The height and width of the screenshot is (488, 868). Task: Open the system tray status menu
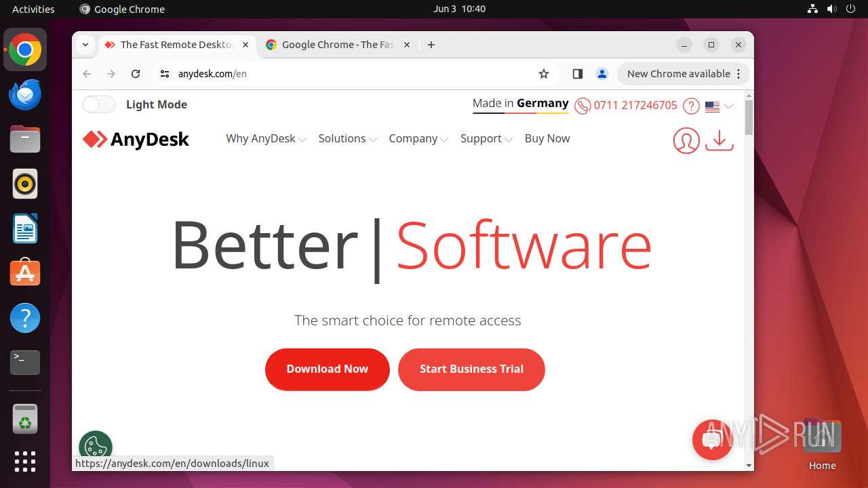831,9
